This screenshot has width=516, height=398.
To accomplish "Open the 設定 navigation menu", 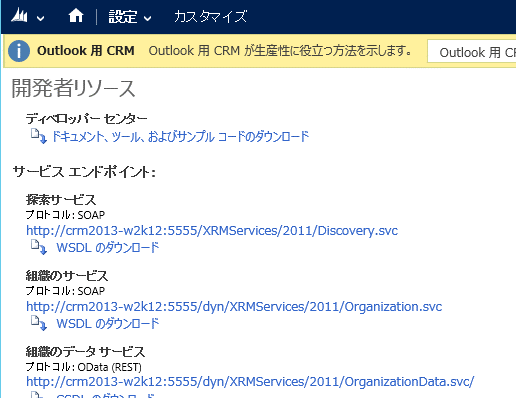I will [123, 16].
